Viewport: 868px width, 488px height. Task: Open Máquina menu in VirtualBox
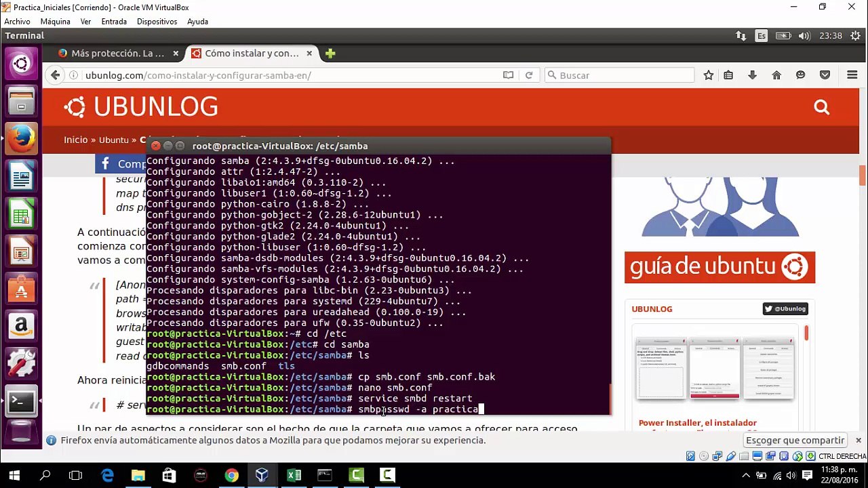pos(55,22)
